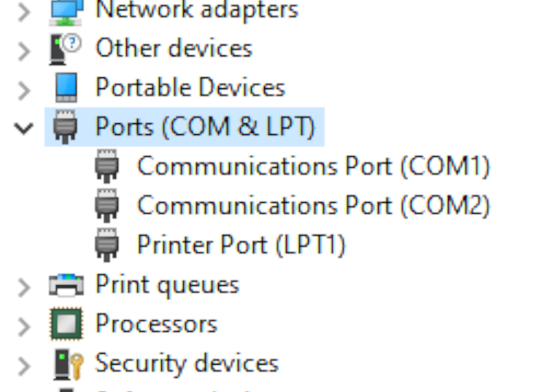Expand the Processors category
Viewport: 535px width, 392px height.
click(24, 327)
